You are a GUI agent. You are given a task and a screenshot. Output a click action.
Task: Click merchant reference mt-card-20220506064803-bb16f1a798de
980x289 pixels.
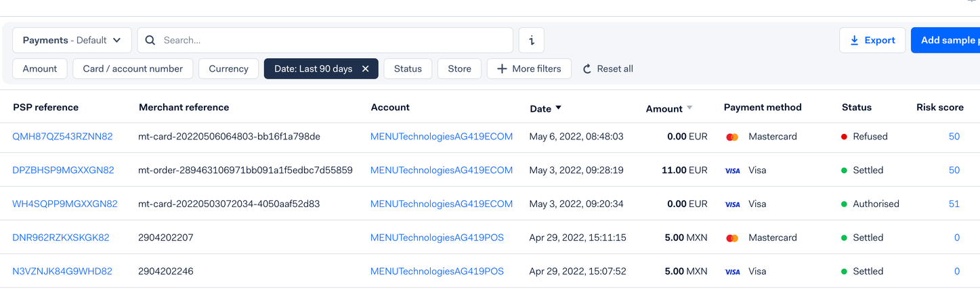tap(229, 136)
